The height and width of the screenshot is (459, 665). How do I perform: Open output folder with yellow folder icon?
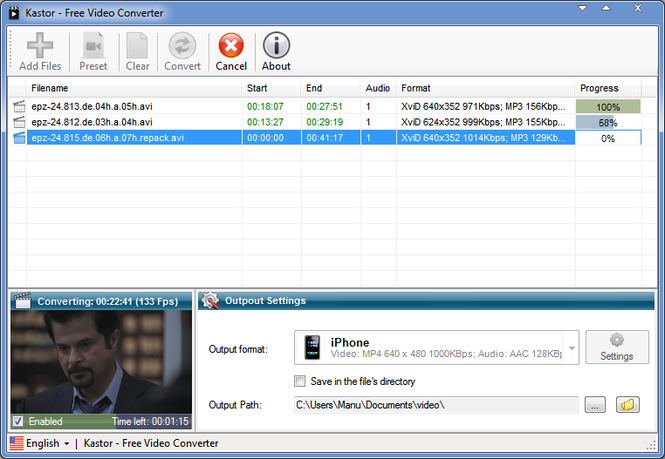tap(628, 405)
